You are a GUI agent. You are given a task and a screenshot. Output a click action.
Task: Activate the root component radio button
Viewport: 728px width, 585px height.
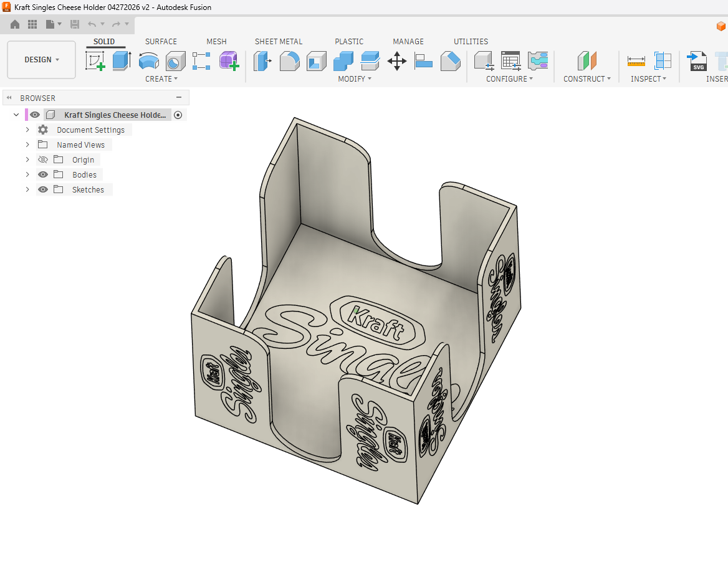click(178, 115)
